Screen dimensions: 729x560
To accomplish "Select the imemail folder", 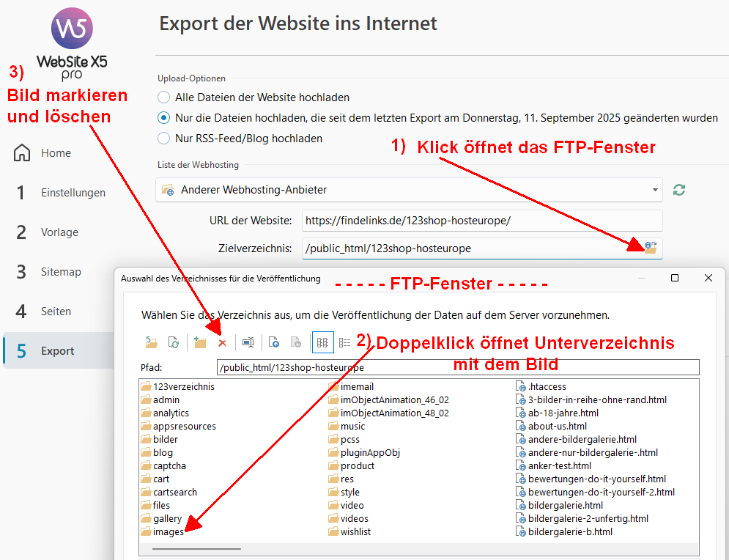I will point(351,386).
